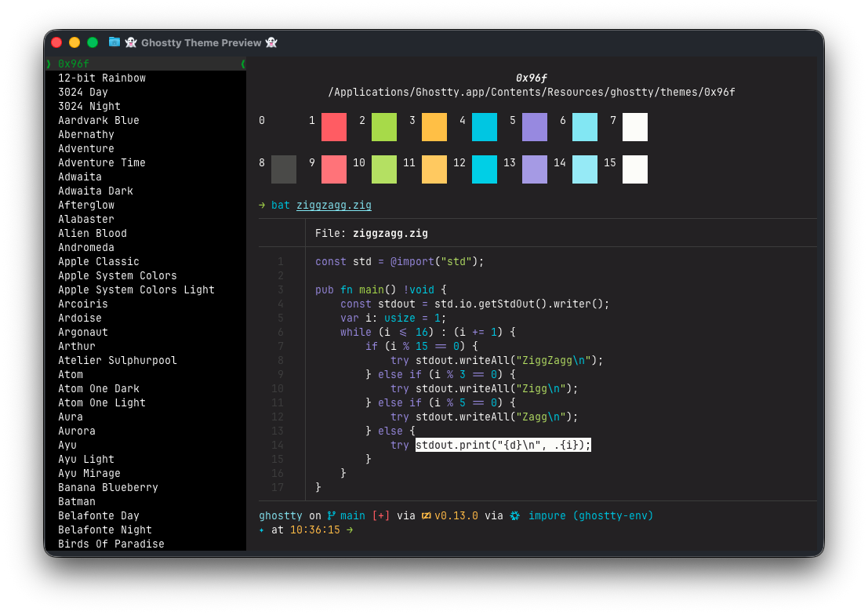
Task: Click the nix snowflake icon before impure
Action: tap(515, 516)
